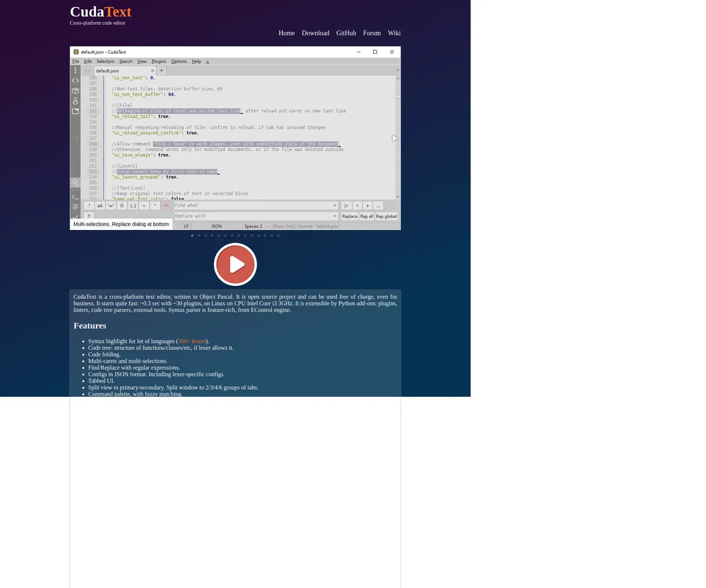The image size is (706, 588).
Task: Click the magnifier Search icon in sidebar
Action: coord(75,182)
